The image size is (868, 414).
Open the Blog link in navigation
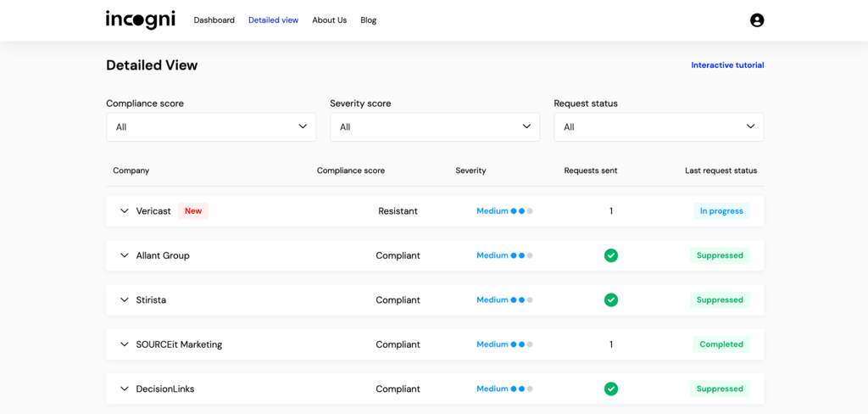coord(368,20)
